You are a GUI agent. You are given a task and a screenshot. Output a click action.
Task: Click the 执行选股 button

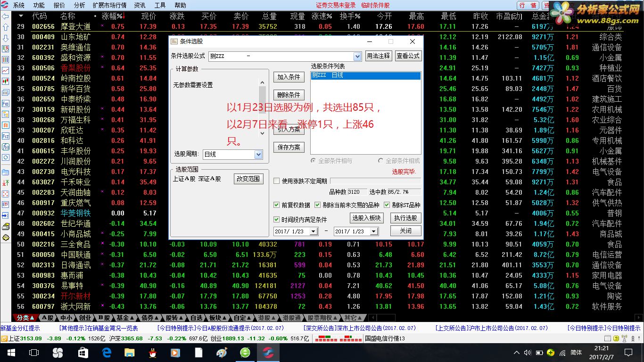click(405, 218)
